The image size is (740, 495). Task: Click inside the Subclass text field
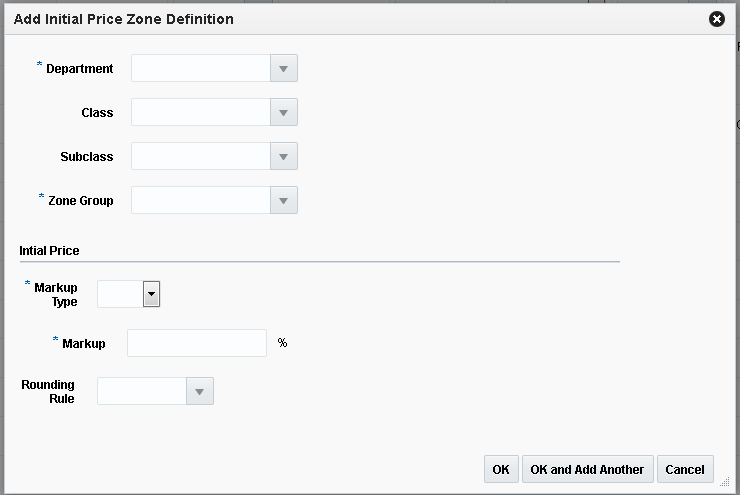200,156
